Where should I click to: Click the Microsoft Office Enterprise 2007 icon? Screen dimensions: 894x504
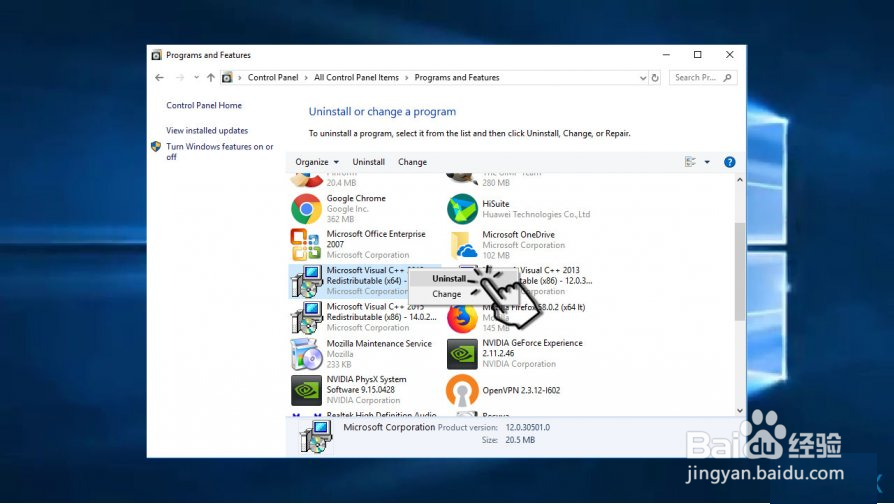[305, 245]
